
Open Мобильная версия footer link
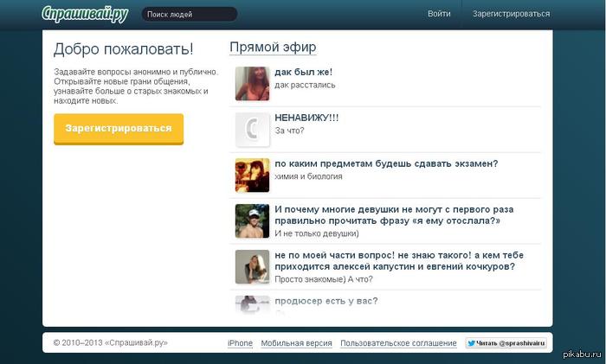tap(296, 343)
